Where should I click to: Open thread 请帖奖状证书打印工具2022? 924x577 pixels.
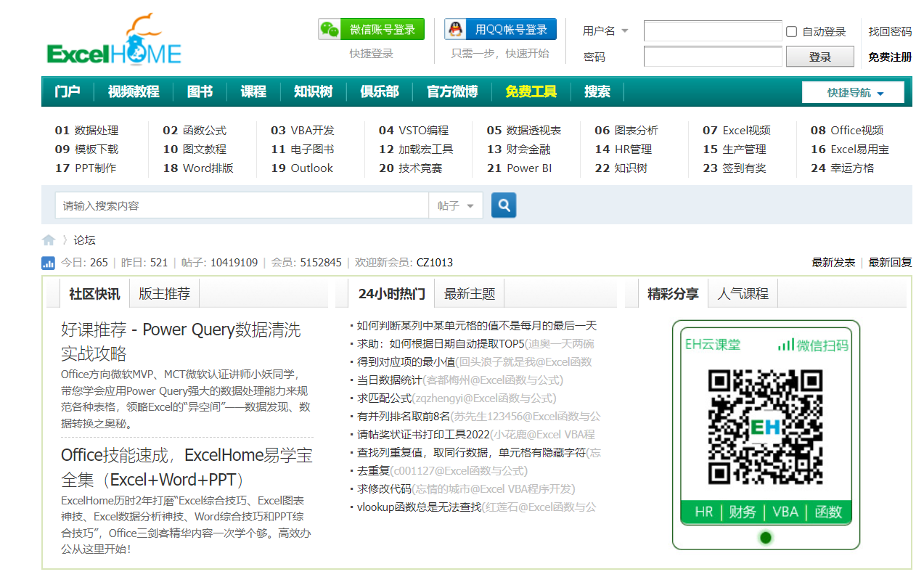click(x=423, y=435)
